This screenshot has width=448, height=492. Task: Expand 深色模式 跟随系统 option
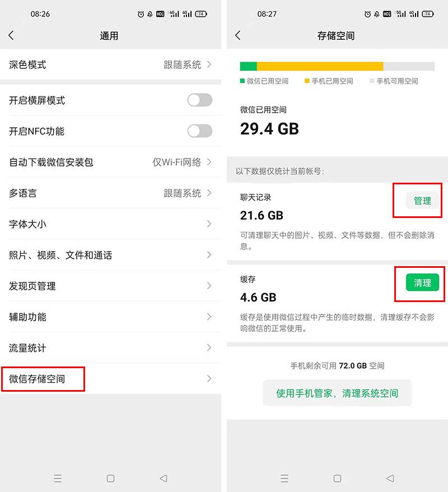point(187,65)
